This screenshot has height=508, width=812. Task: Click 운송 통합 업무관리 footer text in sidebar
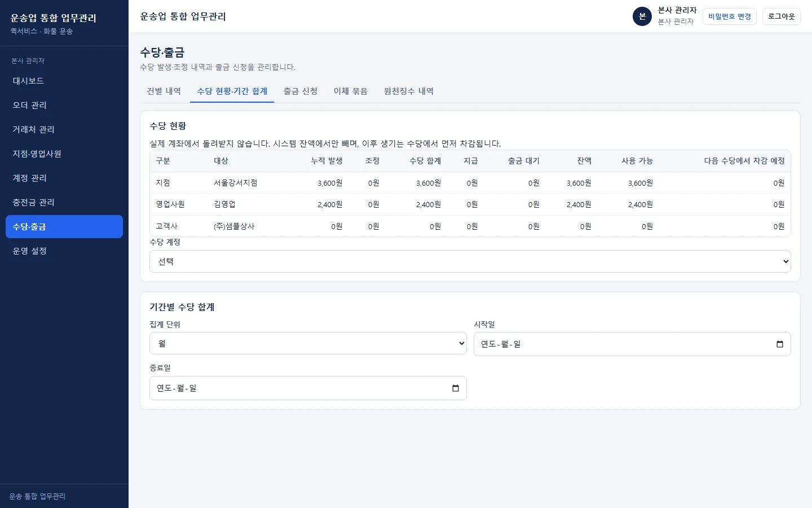pos(37,496)
